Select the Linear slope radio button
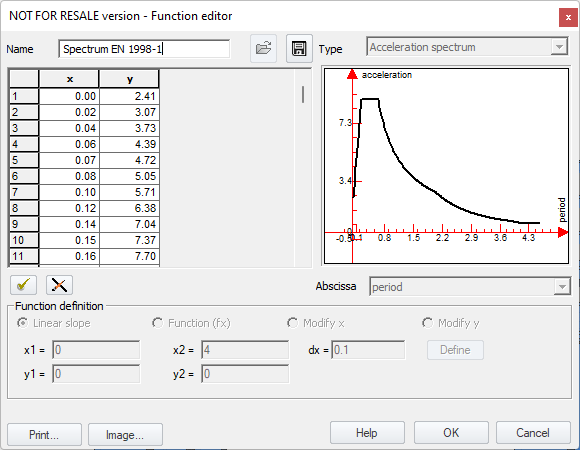Screen dimensions: 580x450 coord(23,323)
